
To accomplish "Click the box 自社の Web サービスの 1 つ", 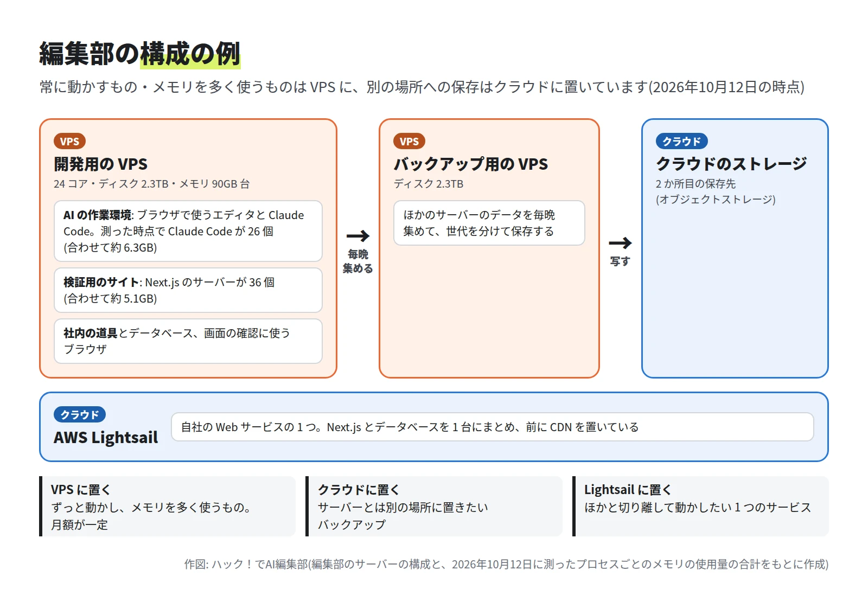I will tap(493, 427).
